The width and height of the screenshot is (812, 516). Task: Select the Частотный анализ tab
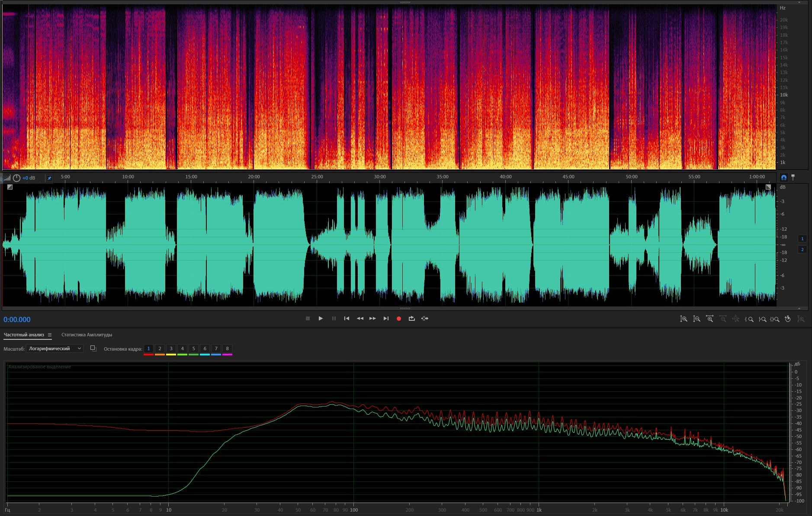pyautogui.click(x=24, y=335)
